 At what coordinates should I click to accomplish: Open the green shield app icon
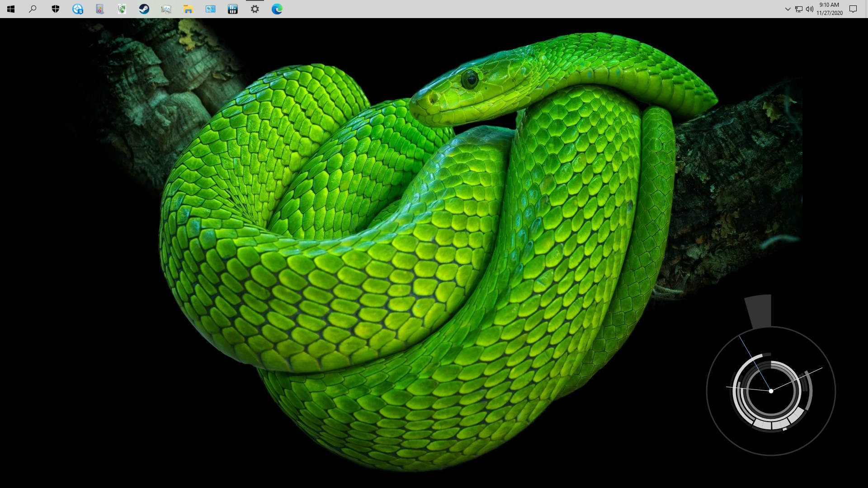(x=122, y=9)
